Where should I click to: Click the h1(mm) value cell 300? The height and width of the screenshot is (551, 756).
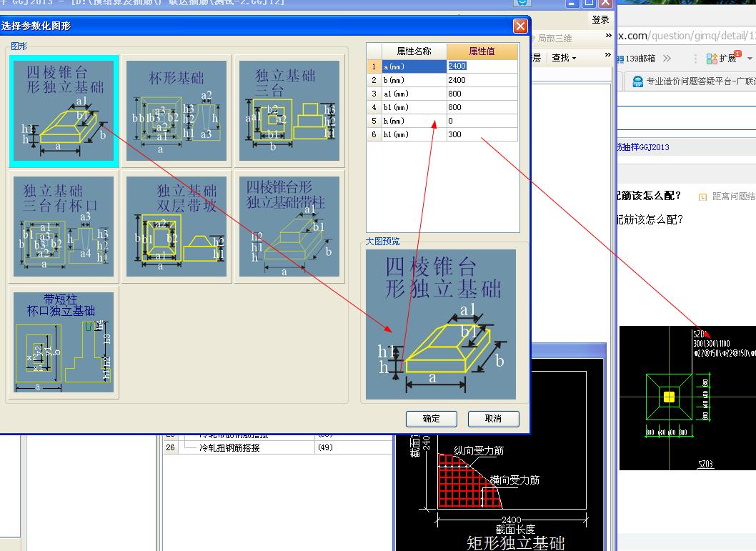point(482,134)
